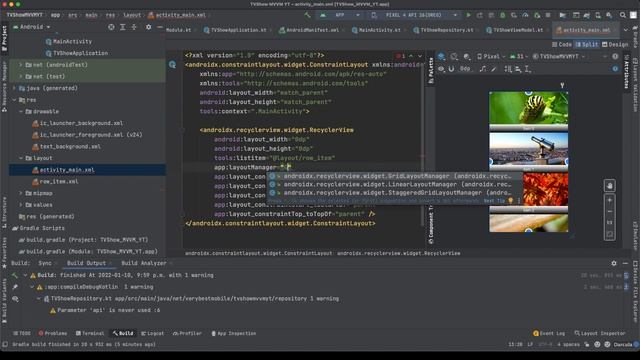Select the Design Surface layers icon
The height and width of the screenshot is (360, 640).
point(441,56)
